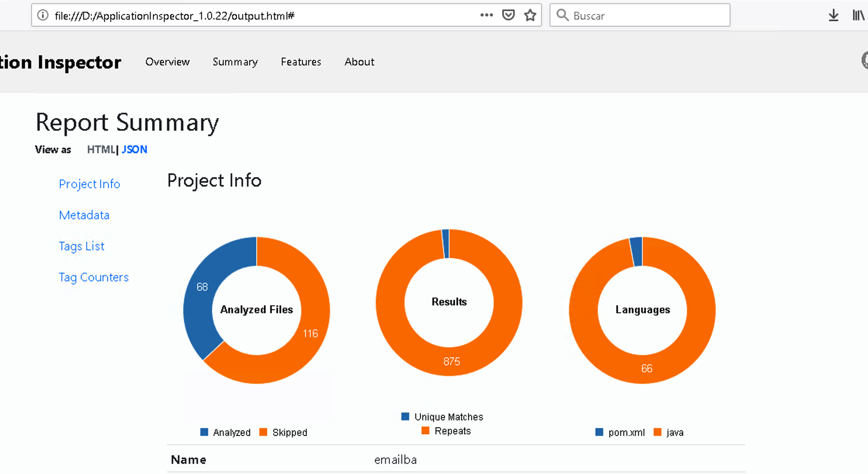
Task: Switch to the Overview section
Action: point(167,62)
